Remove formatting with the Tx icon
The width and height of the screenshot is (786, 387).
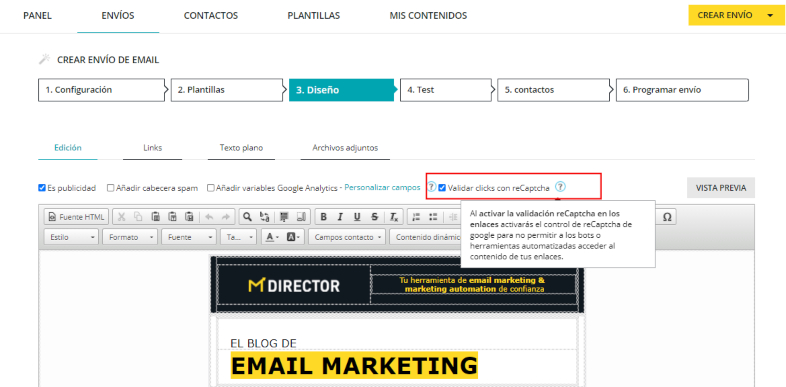(x=394, y=217)
